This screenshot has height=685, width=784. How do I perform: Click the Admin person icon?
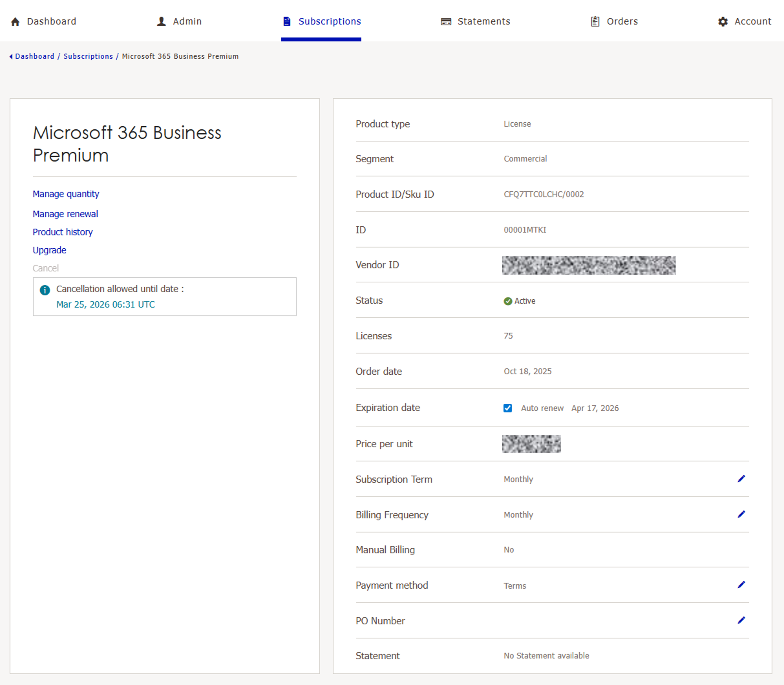[x=161, y=21]
